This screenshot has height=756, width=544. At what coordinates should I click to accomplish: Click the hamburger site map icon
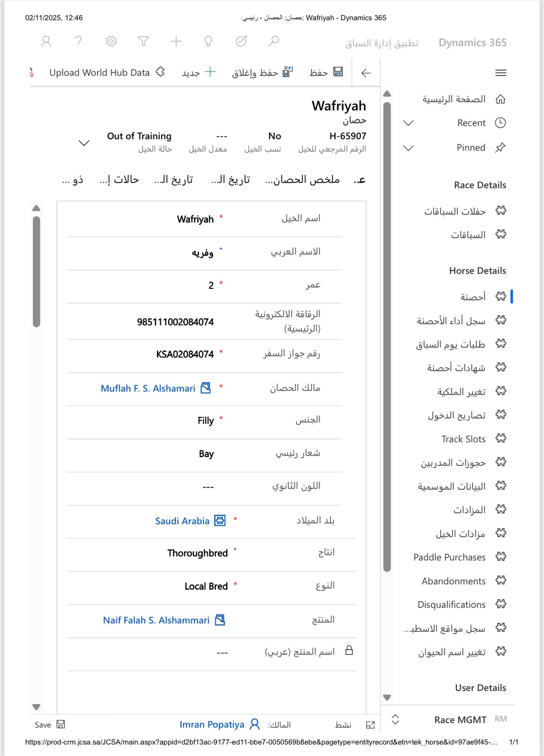pos(501,73)
